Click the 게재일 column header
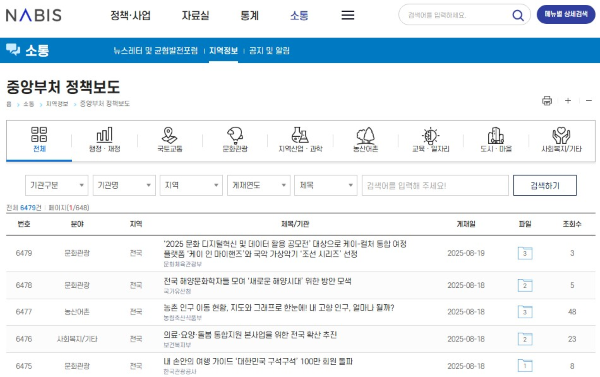Image resolution: width=600 pixels, height=377 pixels. pyautogui.click(x=466, y=224)
